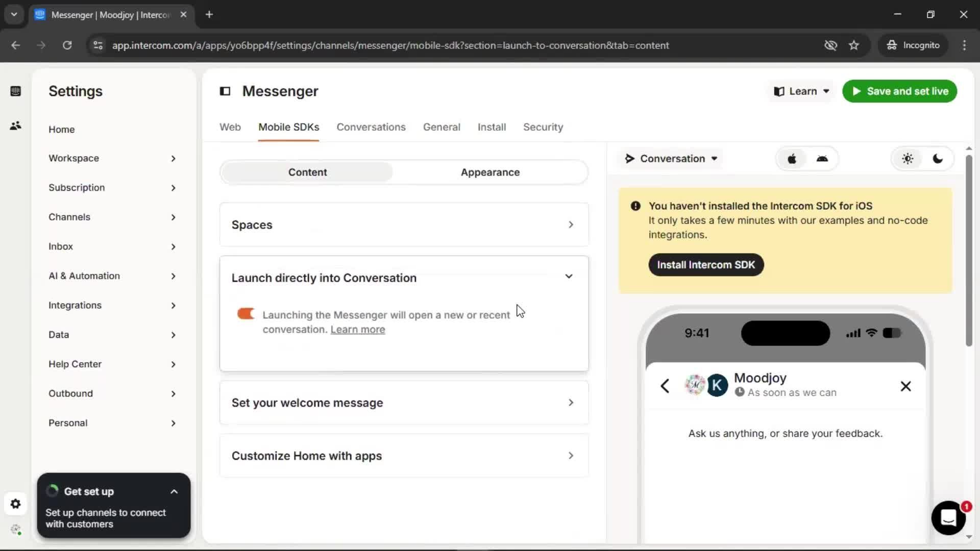Image resolution: width=980 pixels, height=551 pixels.
Task: Select the Content segment
Action: 307,172
